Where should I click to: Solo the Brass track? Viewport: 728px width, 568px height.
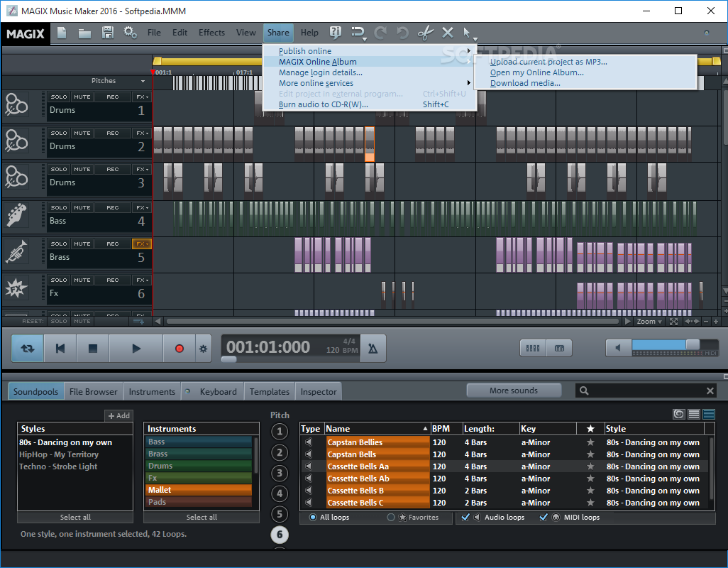59,244
